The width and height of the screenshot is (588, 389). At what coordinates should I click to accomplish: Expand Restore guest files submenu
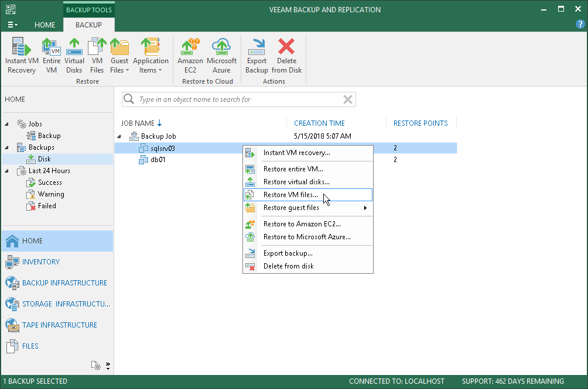click(308, 208)
